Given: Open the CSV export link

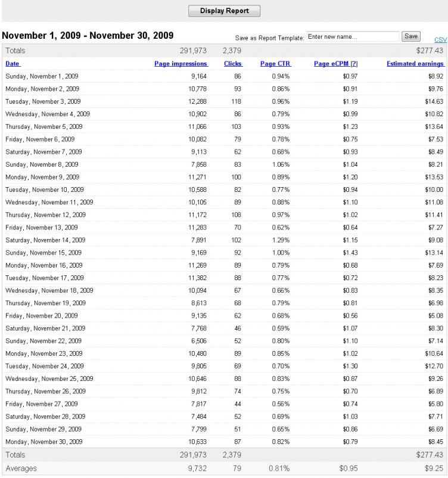Looking at the screenshot, I should 440,39.
